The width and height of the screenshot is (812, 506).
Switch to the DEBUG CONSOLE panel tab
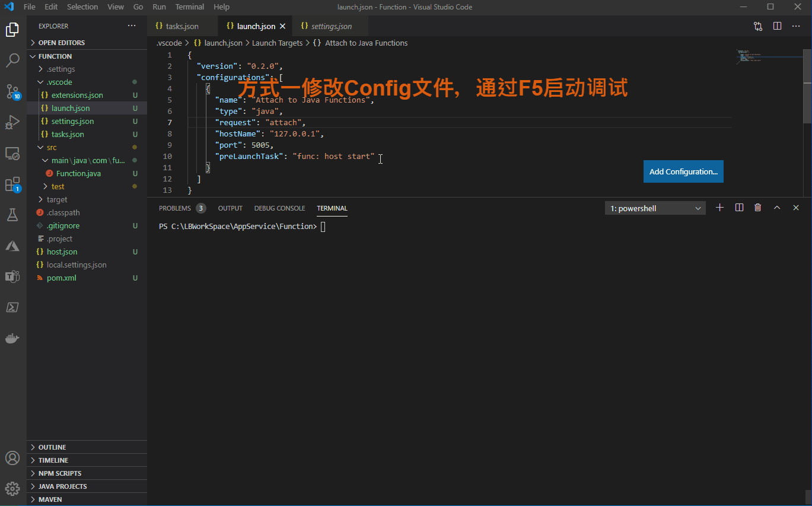279,208
